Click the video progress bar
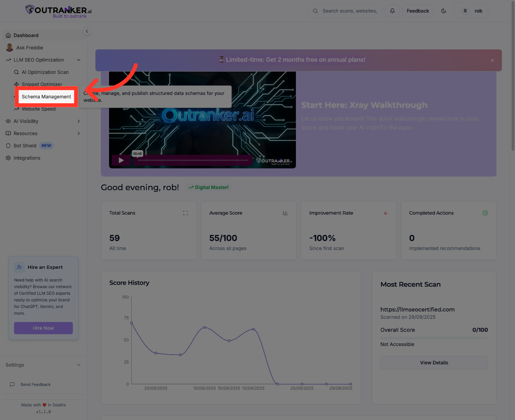This screenshot has height=420, width=515. (193, 160)
